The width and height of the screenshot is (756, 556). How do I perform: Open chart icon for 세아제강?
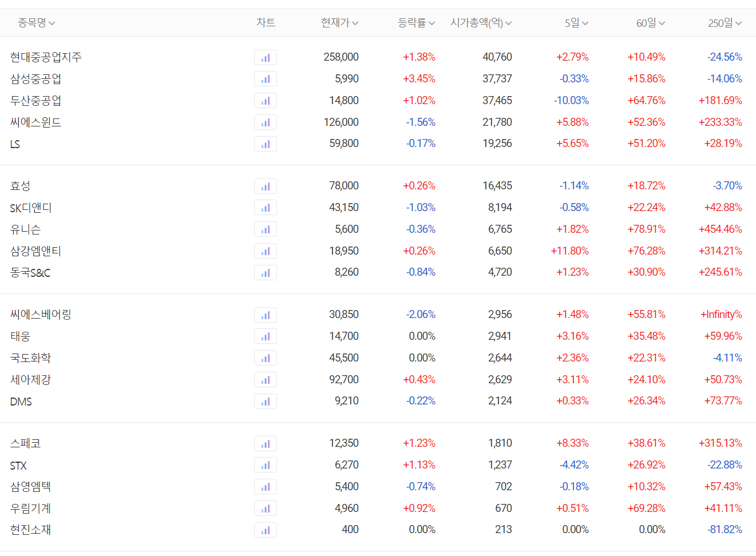(266, 380)
